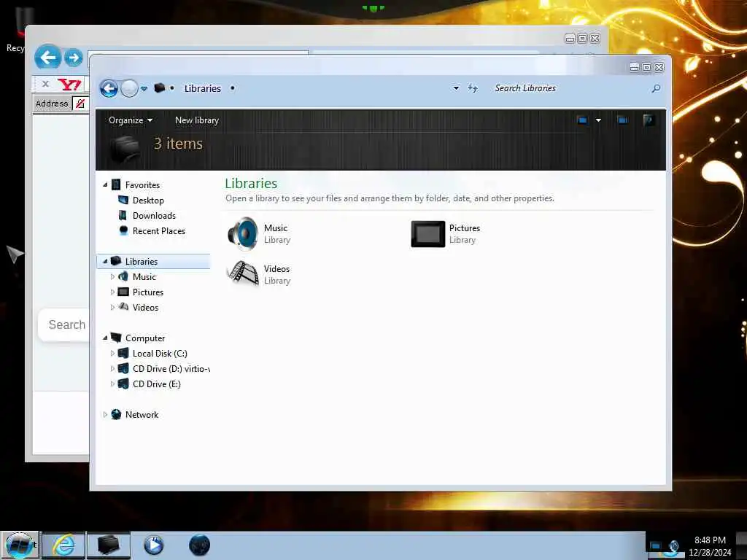The height and width of the screenshot is (560, 747).
Task: Click the Search Libraries field
Action: (569, 88)
